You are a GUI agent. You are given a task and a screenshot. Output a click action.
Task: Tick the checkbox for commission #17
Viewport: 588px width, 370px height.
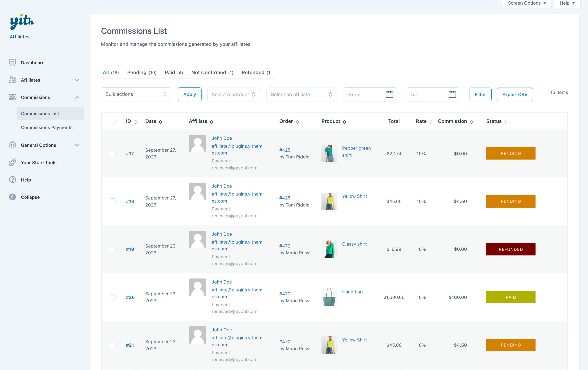click(x=113, y=153)
